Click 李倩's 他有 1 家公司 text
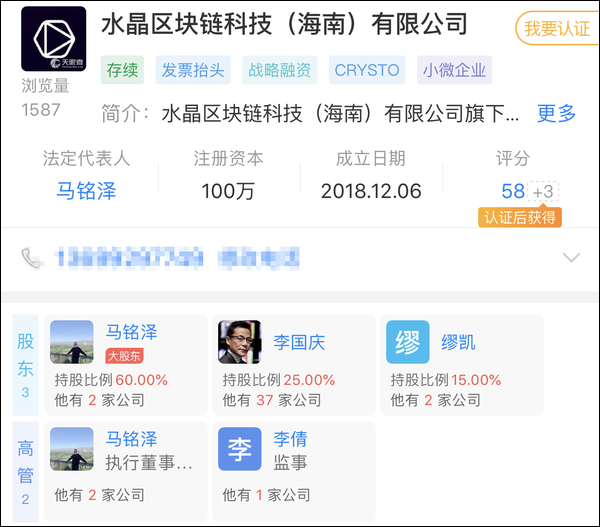The width and height of the screenshot is (600, 527). pyautogui.click(x=266, y=495)
